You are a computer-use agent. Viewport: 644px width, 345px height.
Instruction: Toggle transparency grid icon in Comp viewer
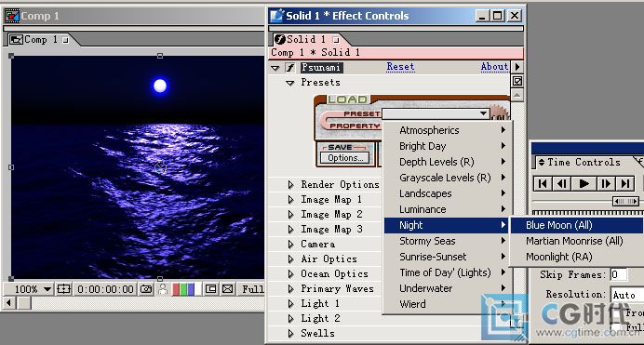click(227, 289)
